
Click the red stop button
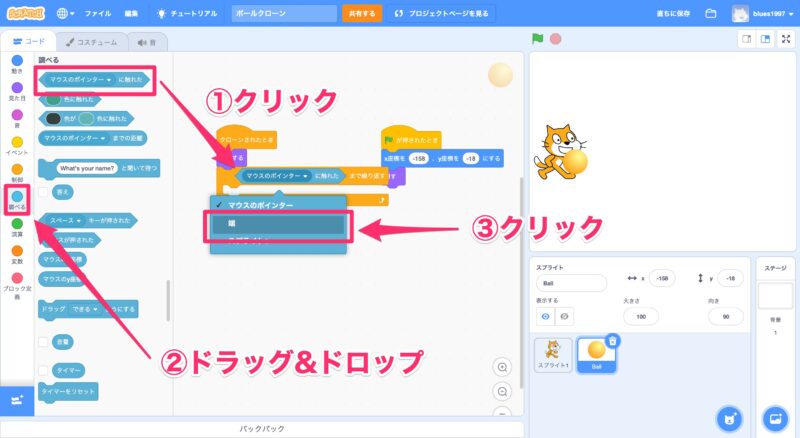[x=555, y=40]
